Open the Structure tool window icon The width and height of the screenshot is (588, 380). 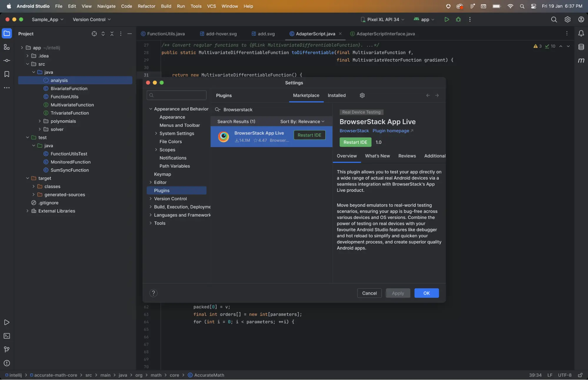(6, 47)
